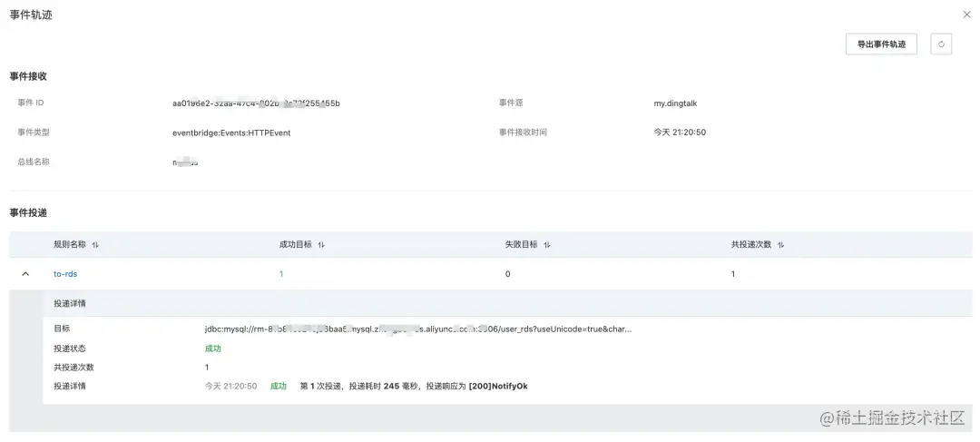
Task: Sort by 失败目标 column
Action: (x=547, y=245)
